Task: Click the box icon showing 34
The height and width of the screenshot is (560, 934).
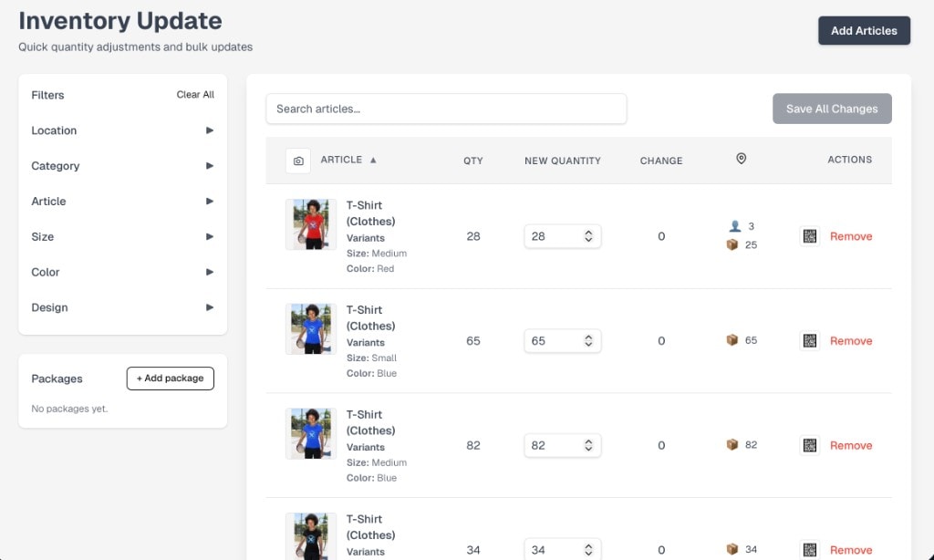Action: click(732, 549)
